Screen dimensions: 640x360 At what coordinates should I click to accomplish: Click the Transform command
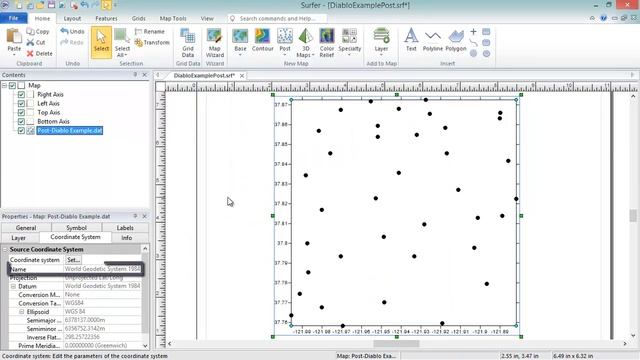click(152, 42)
